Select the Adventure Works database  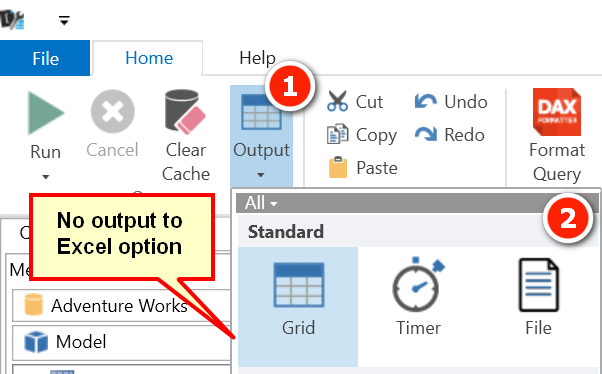(x=121, y=306)
